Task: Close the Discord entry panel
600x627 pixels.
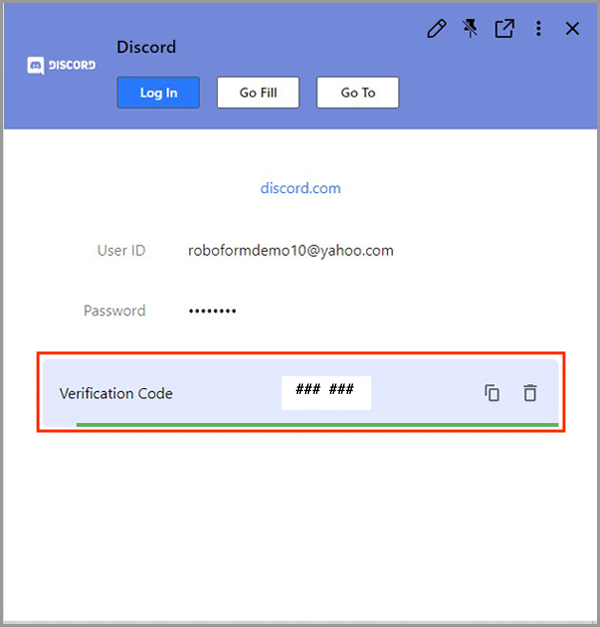Action: click(x=572, y=29)
